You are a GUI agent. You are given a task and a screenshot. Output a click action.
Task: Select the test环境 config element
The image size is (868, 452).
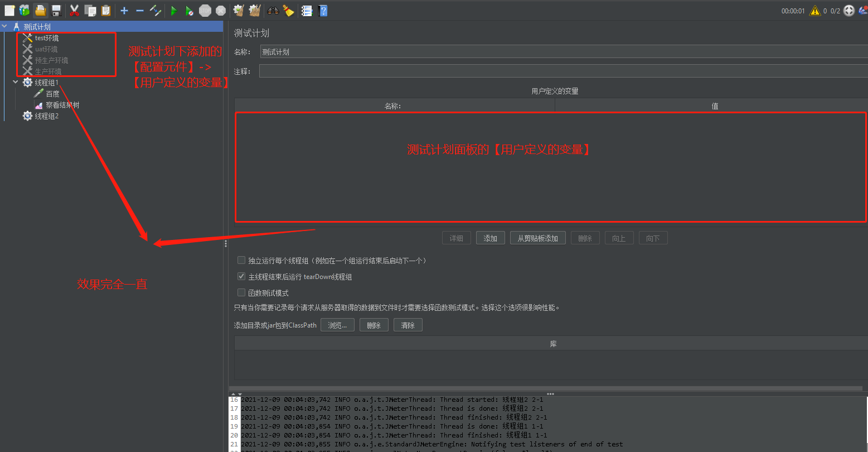46,38
